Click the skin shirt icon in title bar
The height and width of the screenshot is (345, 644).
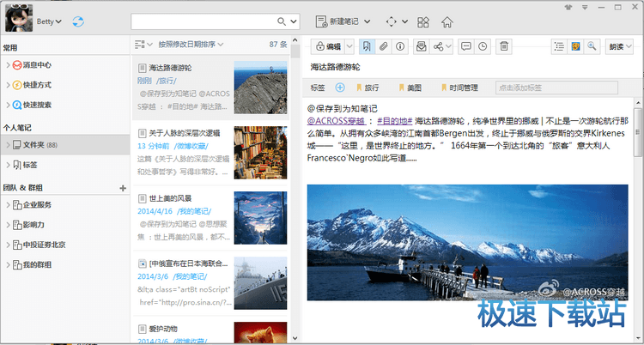[568, 7]
